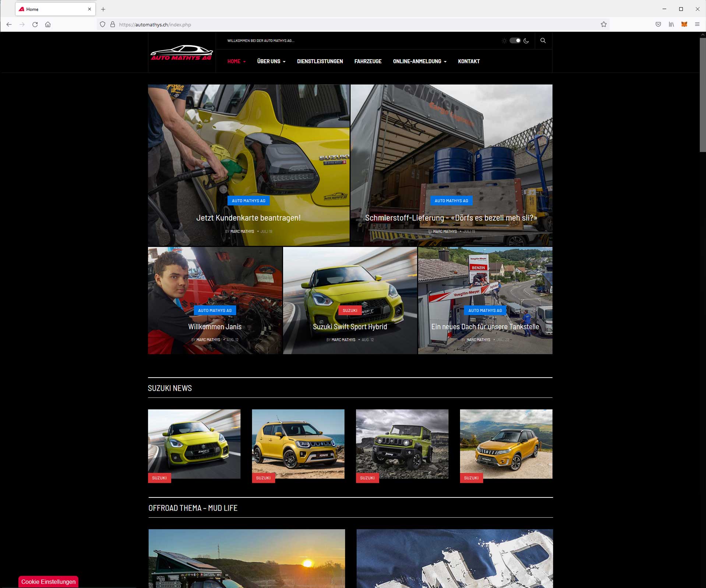Click the SUZUKI NEWS section heading

(x=170, y=388)
